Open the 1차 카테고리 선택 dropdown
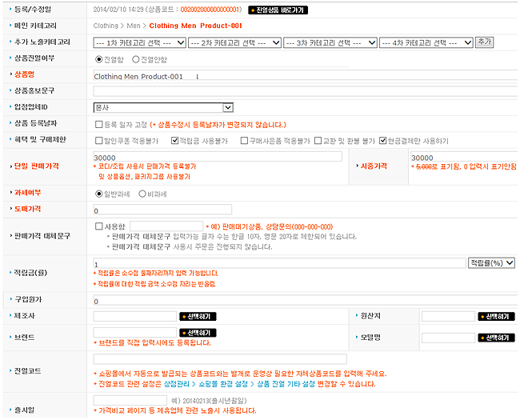 pos(138,42)
